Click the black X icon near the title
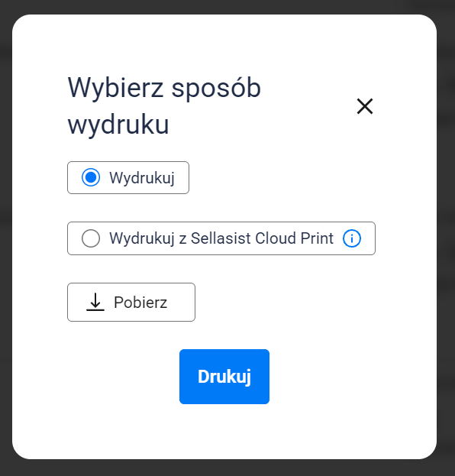The width and height of the screenshot is (455, 476). click(365, 106)
